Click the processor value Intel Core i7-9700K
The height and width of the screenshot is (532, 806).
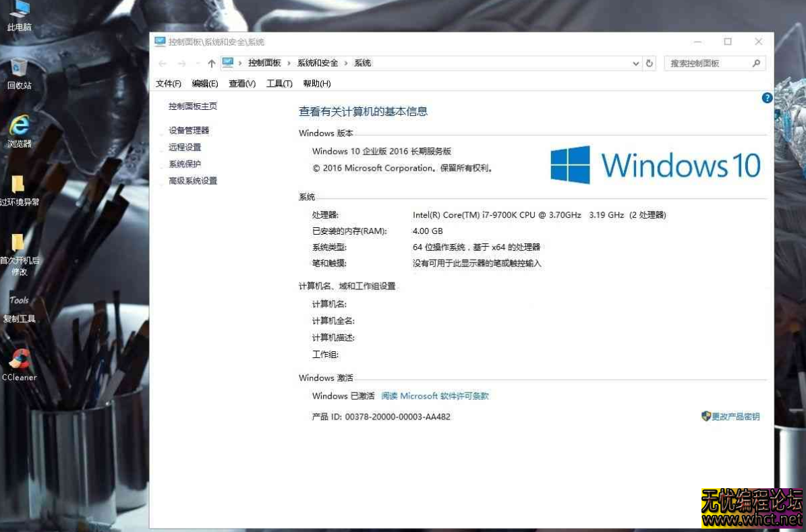tap(539, 215)
